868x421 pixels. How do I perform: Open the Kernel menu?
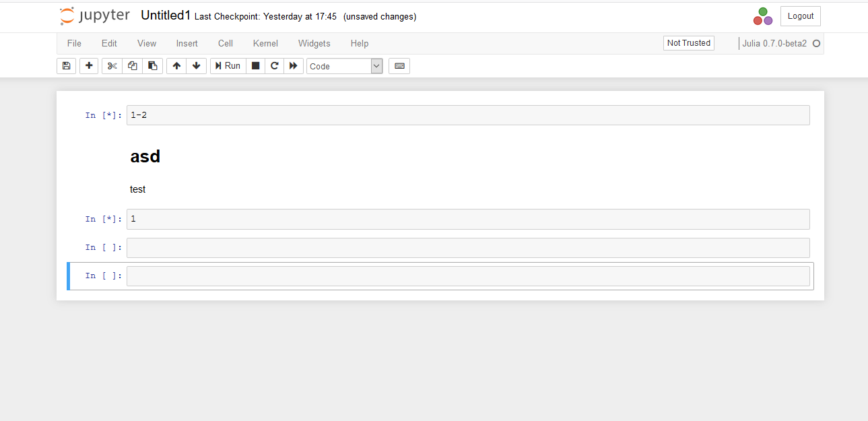click(x=265, y=43)
